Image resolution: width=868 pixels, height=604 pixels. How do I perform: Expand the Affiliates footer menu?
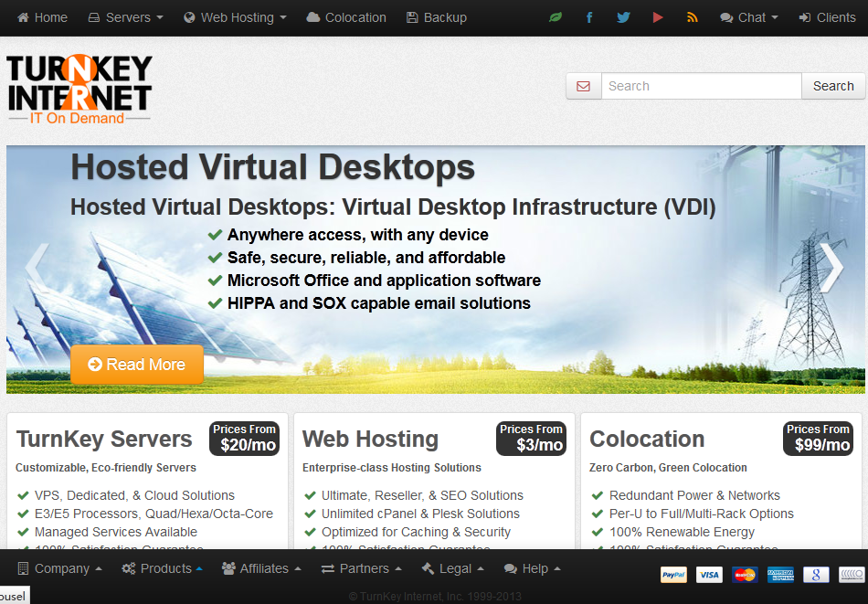tap(261, 568)
